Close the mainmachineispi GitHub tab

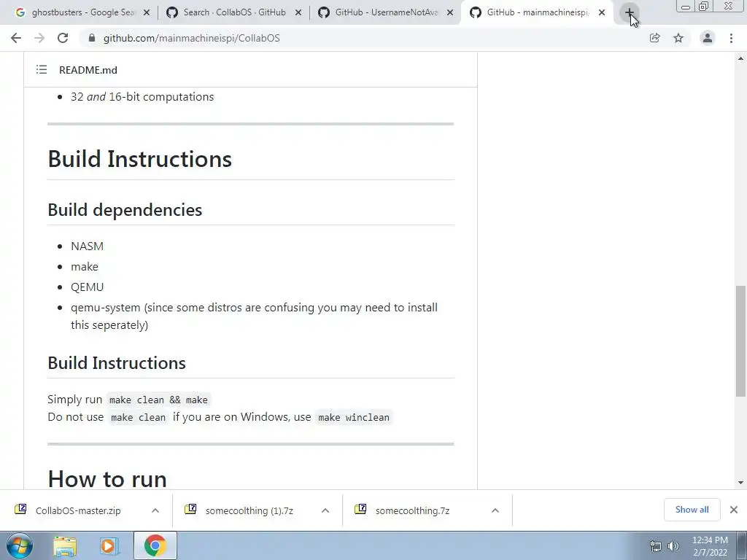602,13
